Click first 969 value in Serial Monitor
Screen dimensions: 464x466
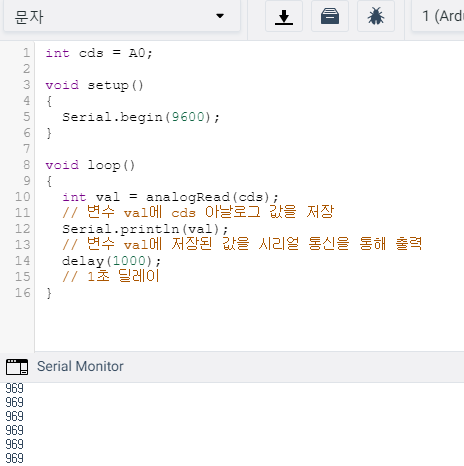(14, 388)
